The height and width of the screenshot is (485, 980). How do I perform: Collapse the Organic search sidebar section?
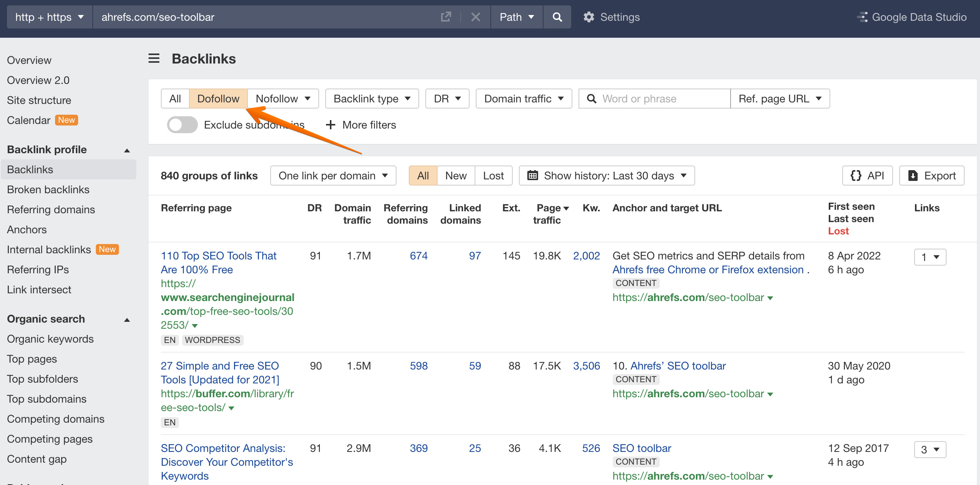127,319
